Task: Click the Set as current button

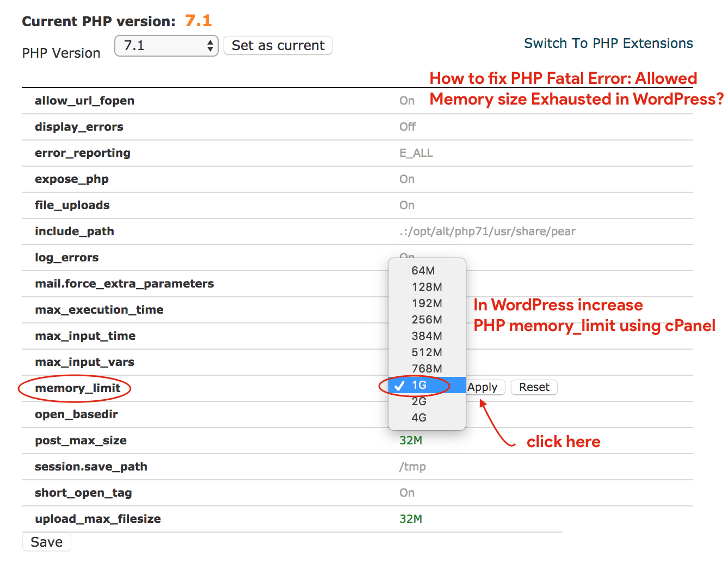Action: pos(277,46)
